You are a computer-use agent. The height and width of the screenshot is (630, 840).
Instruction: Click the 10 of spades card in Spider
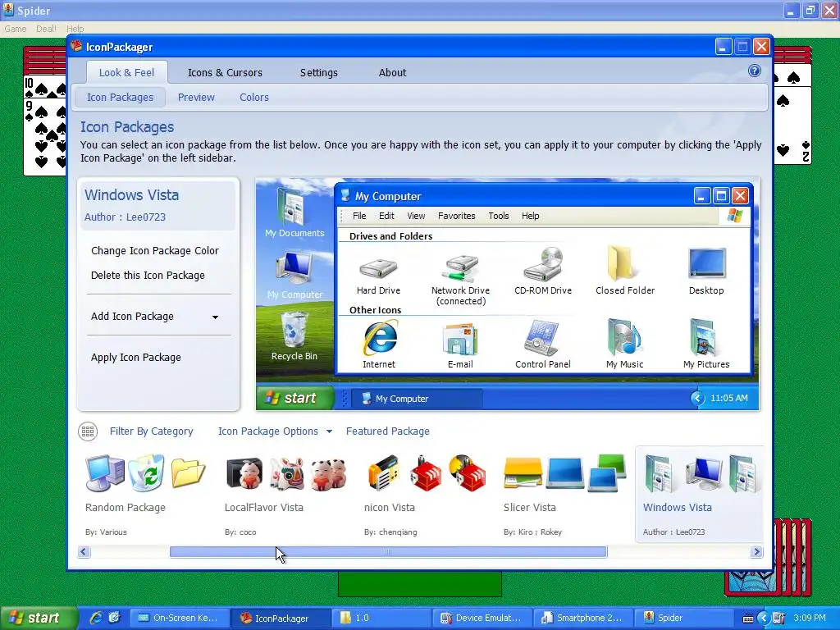[x=45, y=87]
